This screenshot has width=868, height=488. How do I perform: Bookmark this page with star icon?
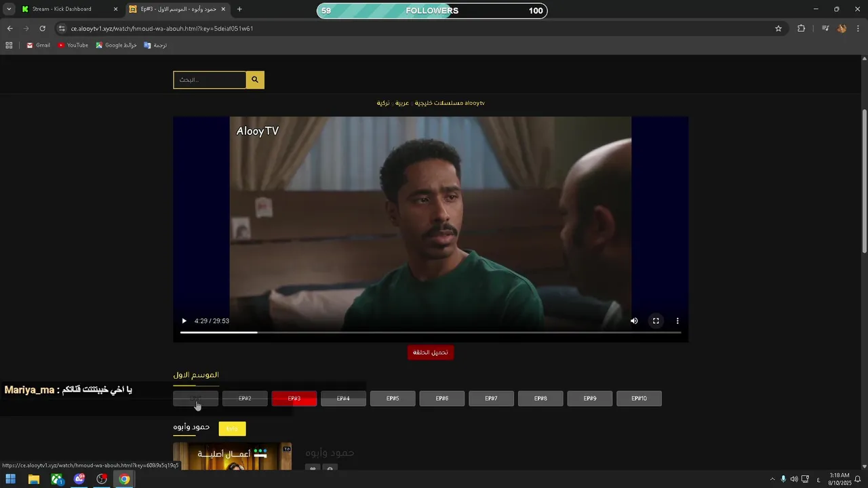tap(778, 28)
